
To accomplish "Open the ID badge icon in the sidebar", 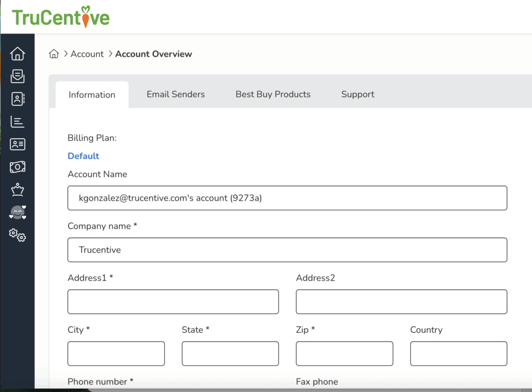I will 17,144.
